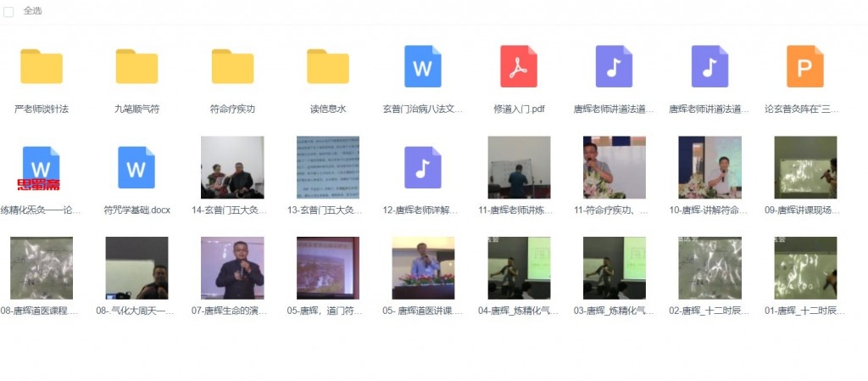Screen dimensions: 868x381
Task: Open the 九笔顺气符 folder icon
Action: (136, 66)
